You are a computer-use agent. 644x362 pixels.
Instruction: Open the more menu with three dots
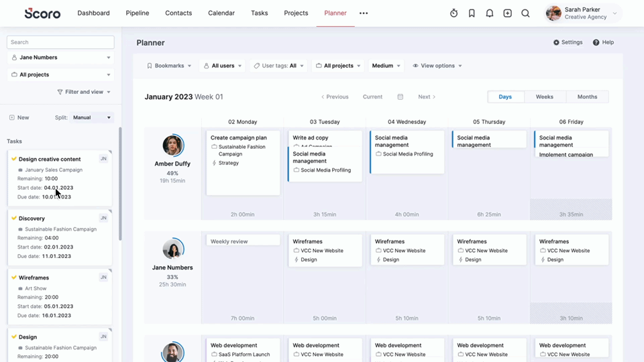pyautogui.click(x=364, y=13)
